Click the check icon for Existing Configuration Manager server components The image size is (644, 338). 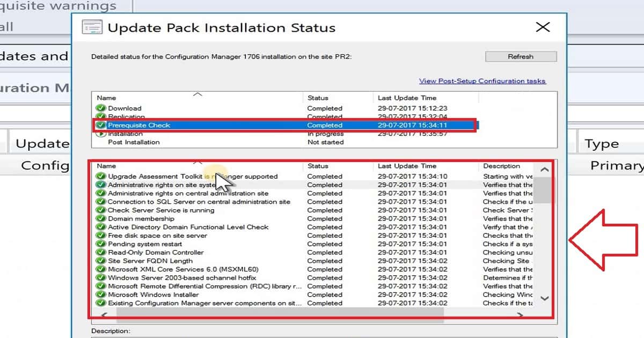(101, 303)
